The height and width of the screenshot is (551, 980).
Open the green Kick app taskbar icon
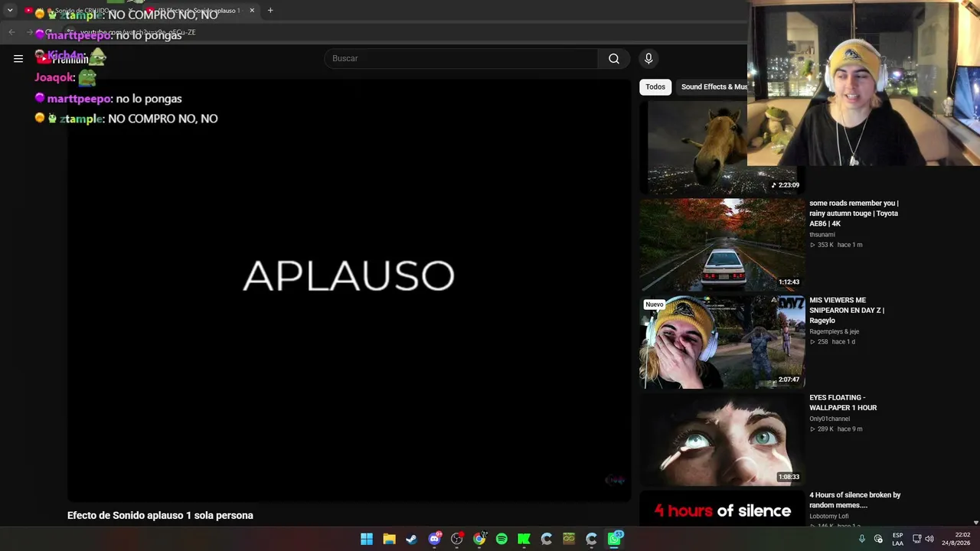(x=524, y=539)
